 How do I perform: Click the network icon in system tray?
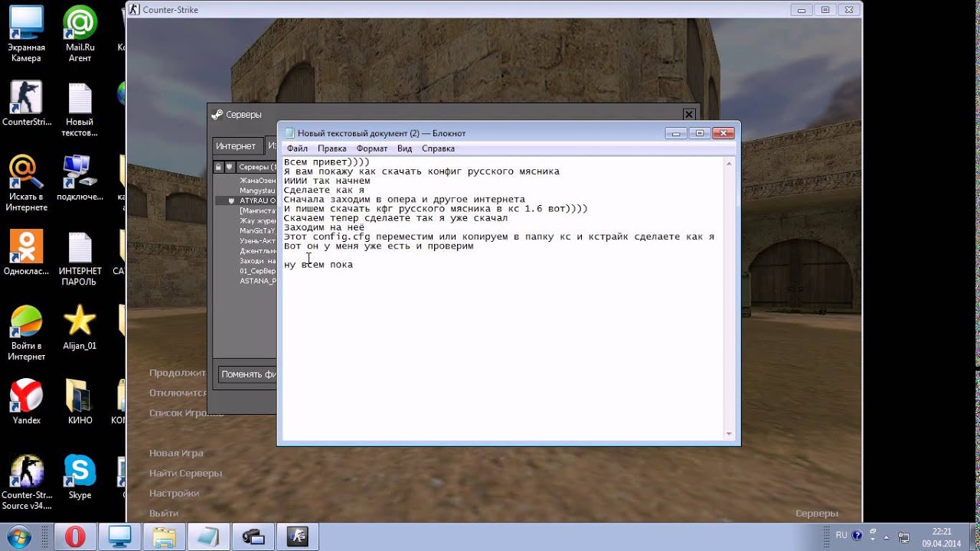pyautogui.click(x=904, y=536)
